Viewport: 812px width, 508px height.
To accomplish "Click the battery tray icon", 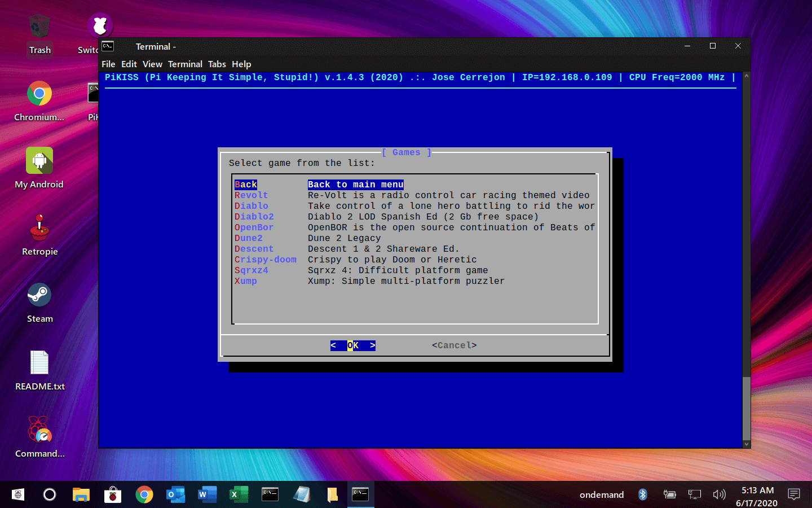I will pos(669,494).
